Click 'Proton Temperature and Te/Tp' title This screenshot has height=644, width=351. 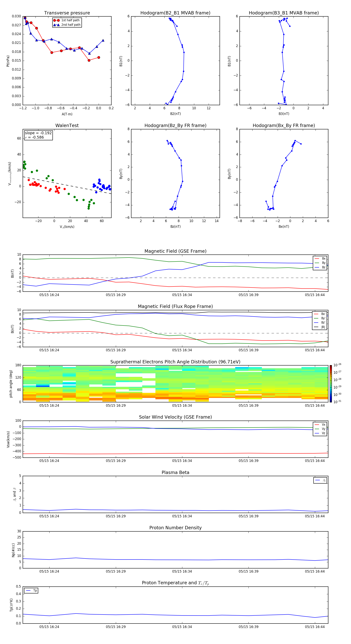pyautogui.click(x=175, y=583)
